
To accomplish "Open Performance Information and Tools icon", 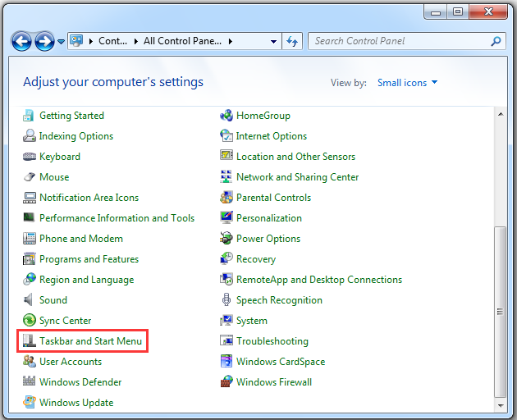I will [29, 218].
